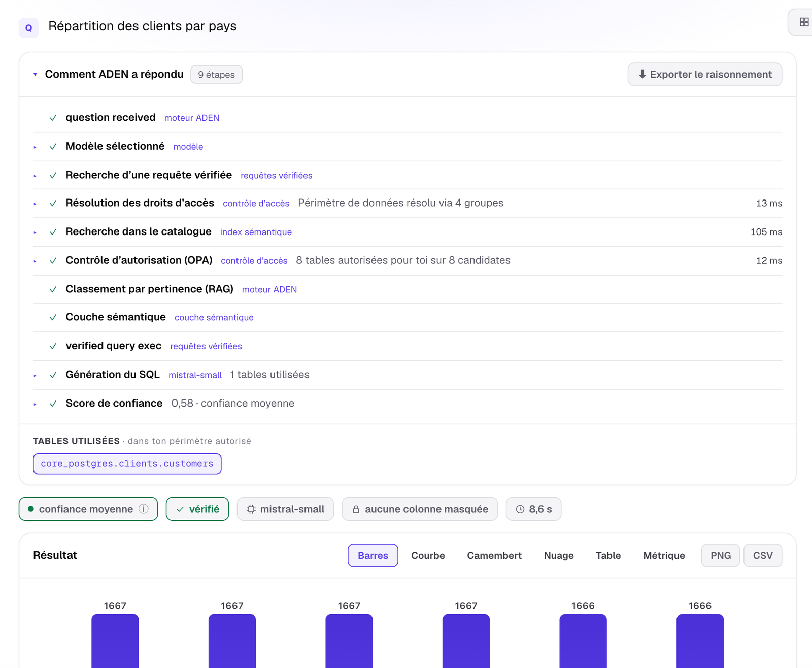Expand the Score de confiance step

click(x=35, y=404)
